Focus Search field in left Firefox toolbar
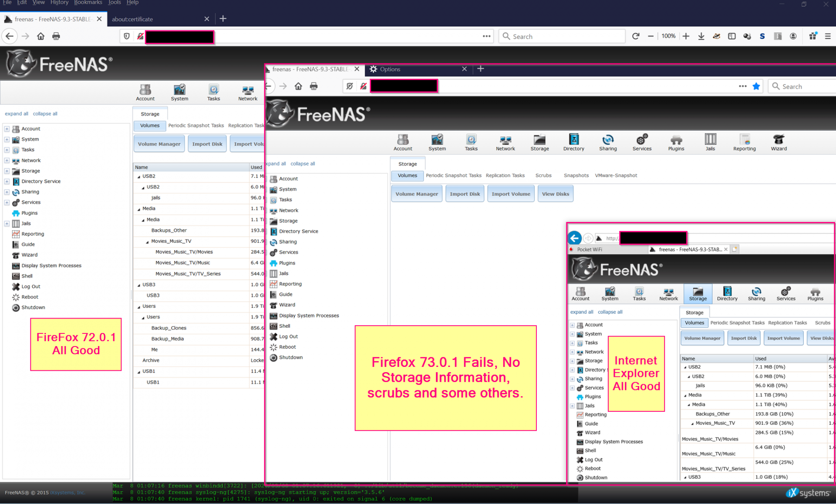 pos(562,37)
